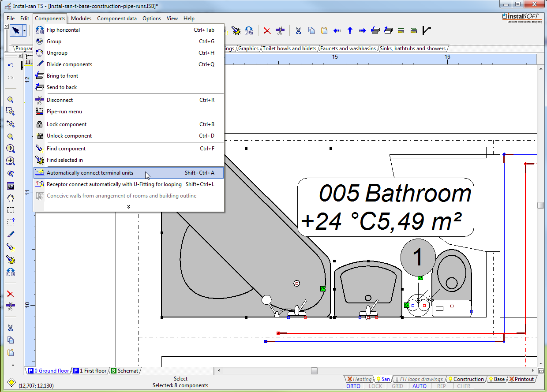547x392 pixels.
Task: Choose Divide components menu entry
Action: tap(128, 64)
